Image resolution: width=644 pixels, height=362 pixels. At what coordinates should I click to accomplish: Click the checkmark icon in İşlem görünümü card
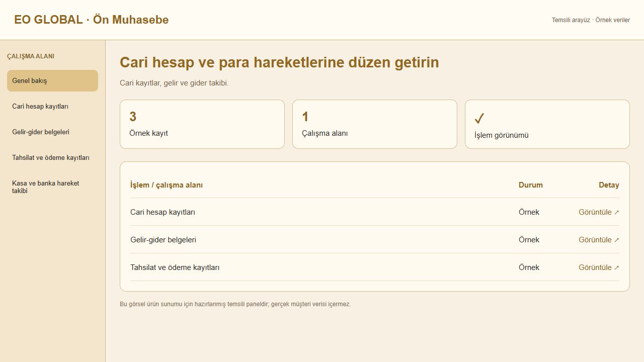(x=479, y=119)
